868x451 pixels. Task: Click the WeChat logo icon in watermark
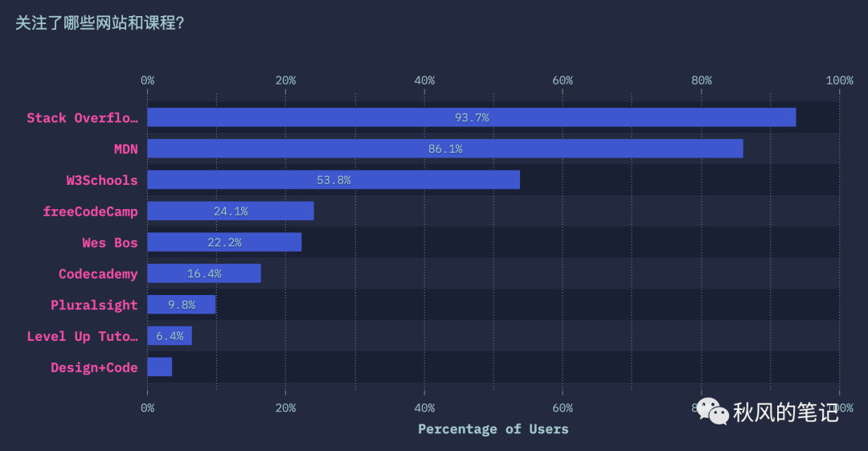(712, 412)
